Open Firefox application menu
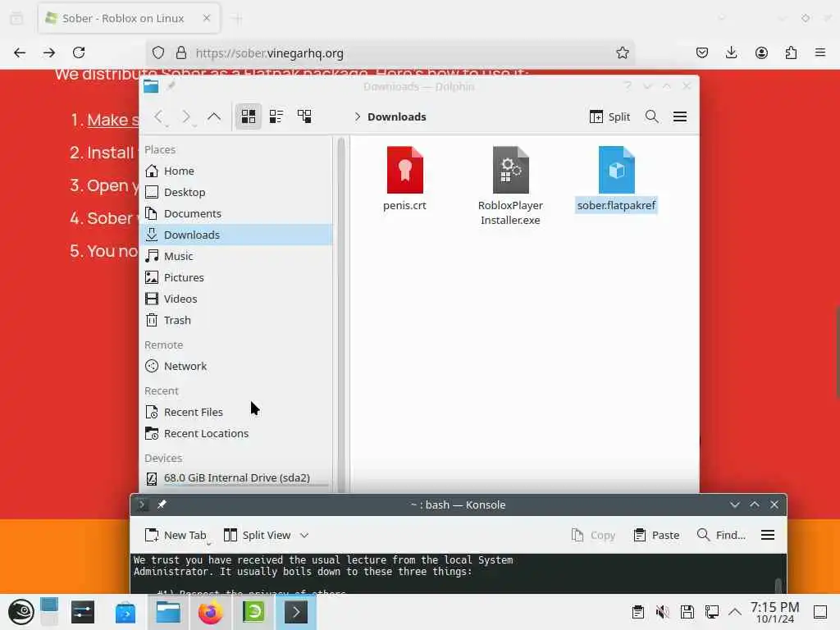 coord(820,52)
